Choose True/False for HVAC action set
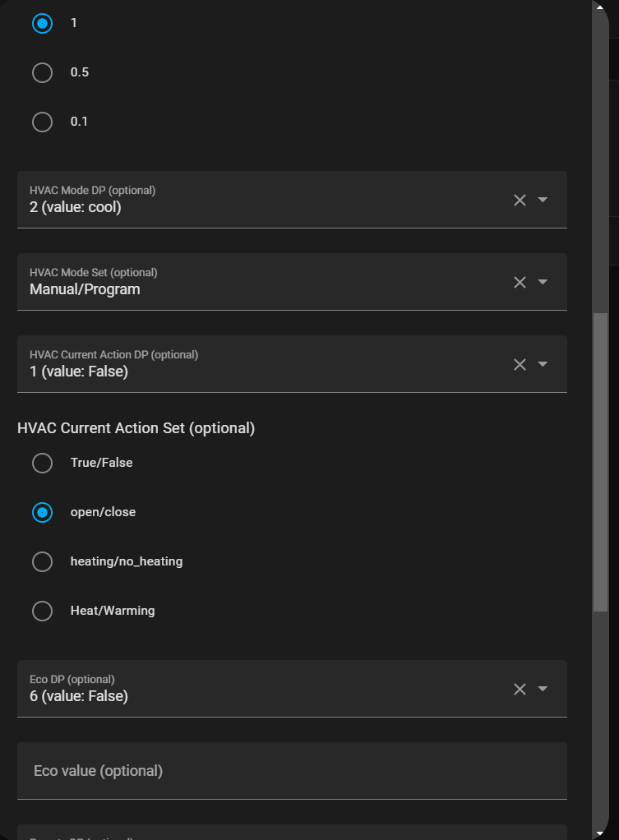The width and height of the screenshot is (619, 840). pyautogui.click(x=42, y=463)
